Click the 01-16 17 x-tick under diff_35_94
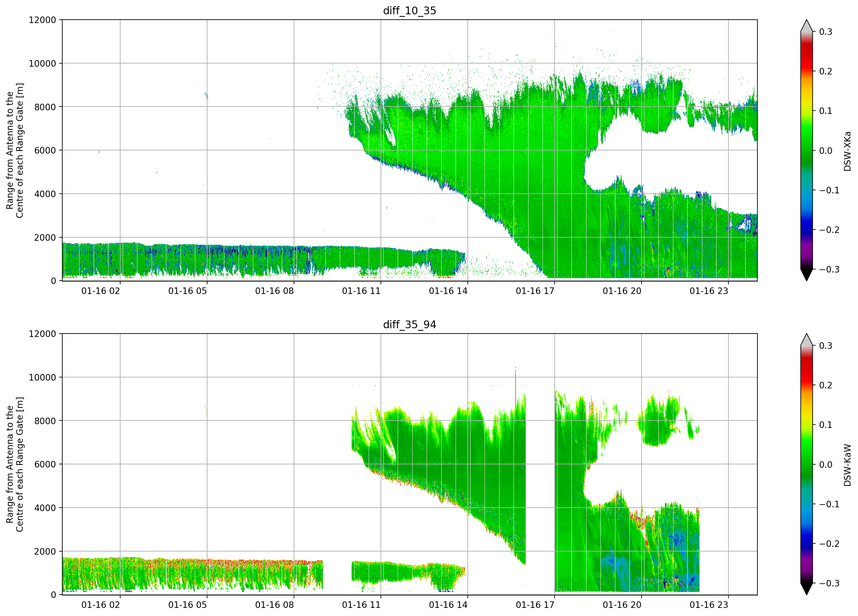 click(x=535, y=605)
